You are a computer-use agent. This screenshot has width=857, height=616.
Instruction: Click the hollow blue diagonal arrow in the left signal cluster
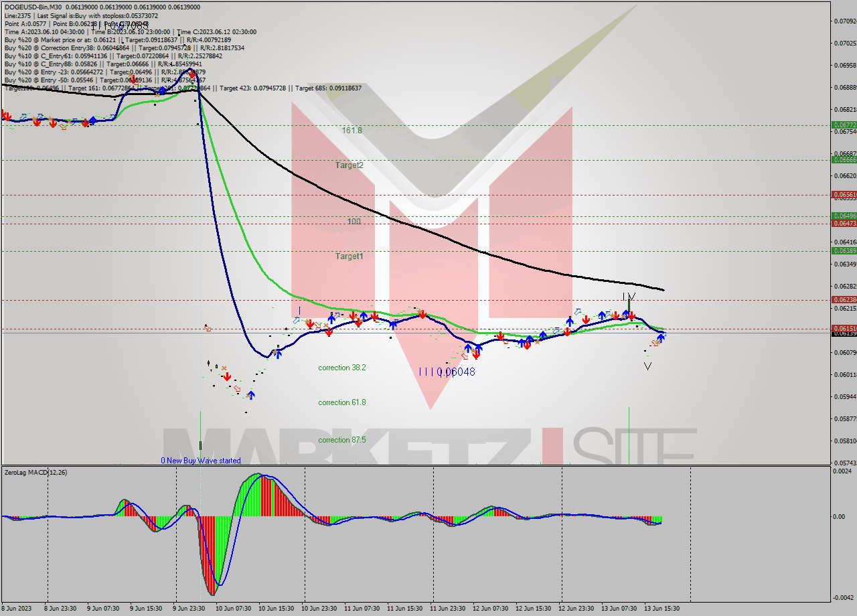(x=23, y=116)
